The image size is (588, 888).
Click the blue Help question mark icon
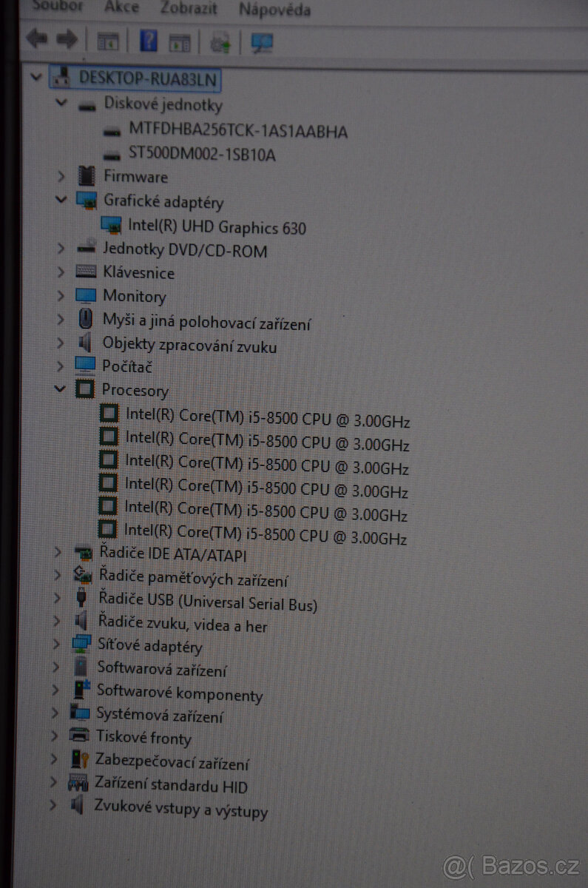pyautogui.click(x=148, y=41)
